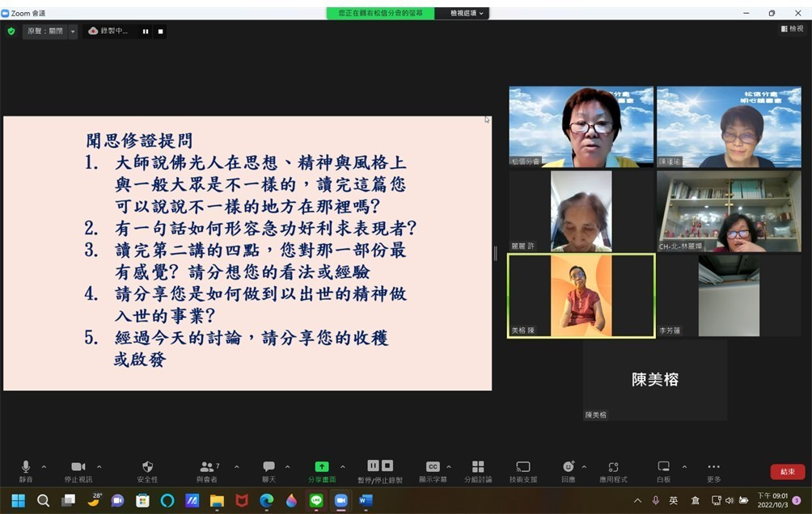812x514 pixels.
Task: Open the More (更多) menu
Action: [x=713, y=467]
